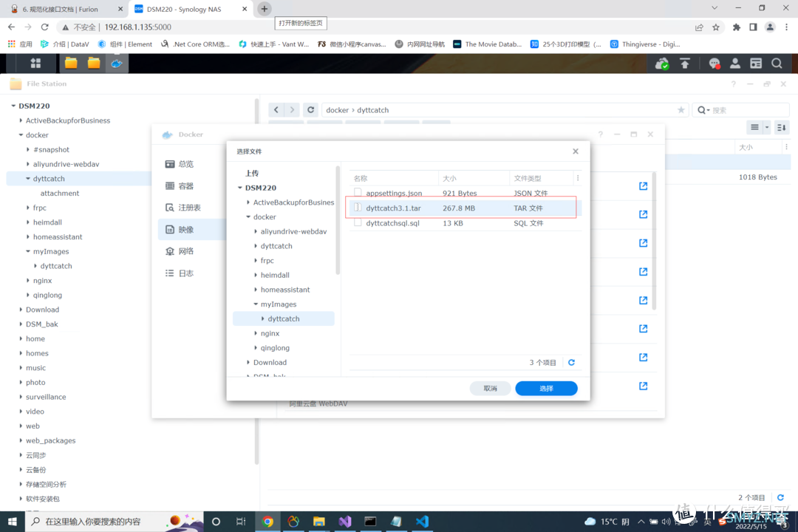This screenshot has height=532, width=798.
Task: Open first external link icon in Docker list
Action: [x=644, y=186]
